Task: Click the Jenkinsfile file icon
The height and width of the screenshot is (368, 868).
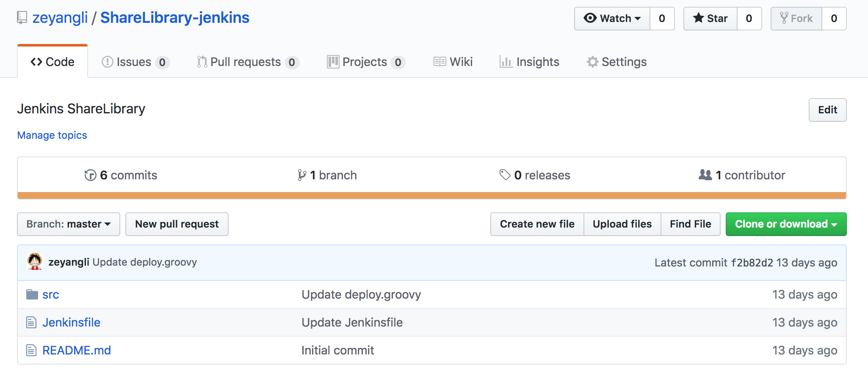Action: pyautogui.click(x=31, y=322)
